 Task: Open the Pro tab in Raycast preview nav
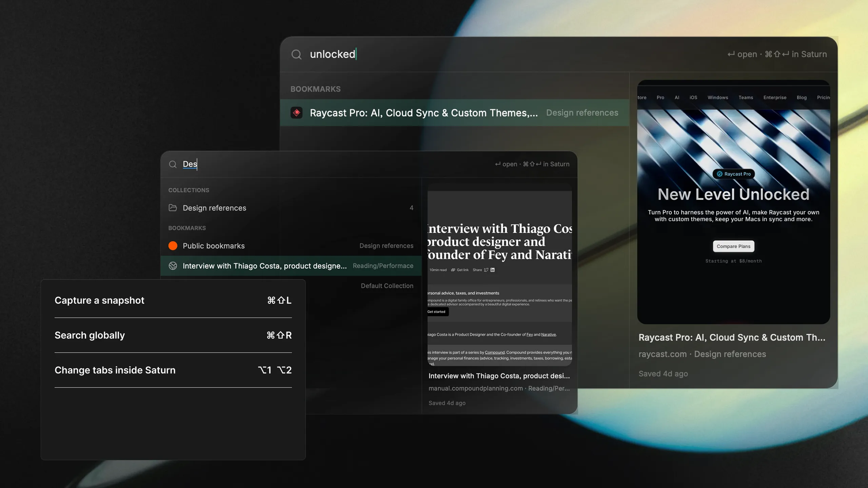pos(660,98)
